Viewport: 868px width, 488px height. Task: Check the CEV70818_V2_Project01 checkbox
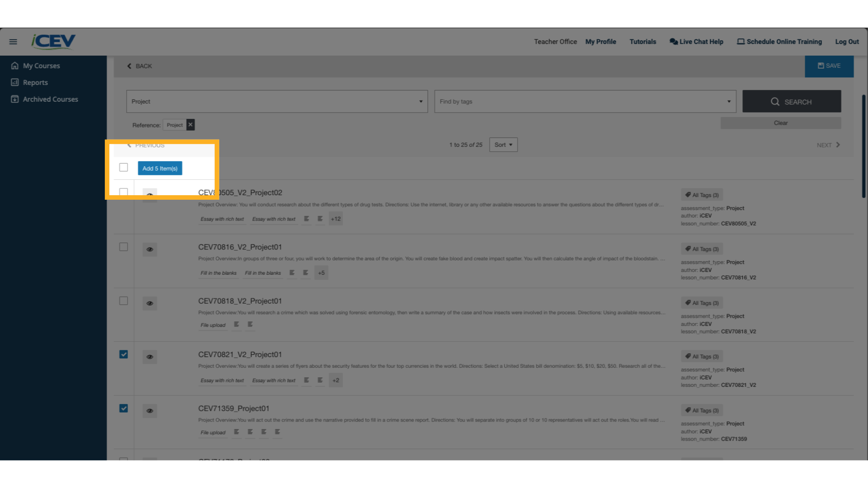click(x=123, y=301)
